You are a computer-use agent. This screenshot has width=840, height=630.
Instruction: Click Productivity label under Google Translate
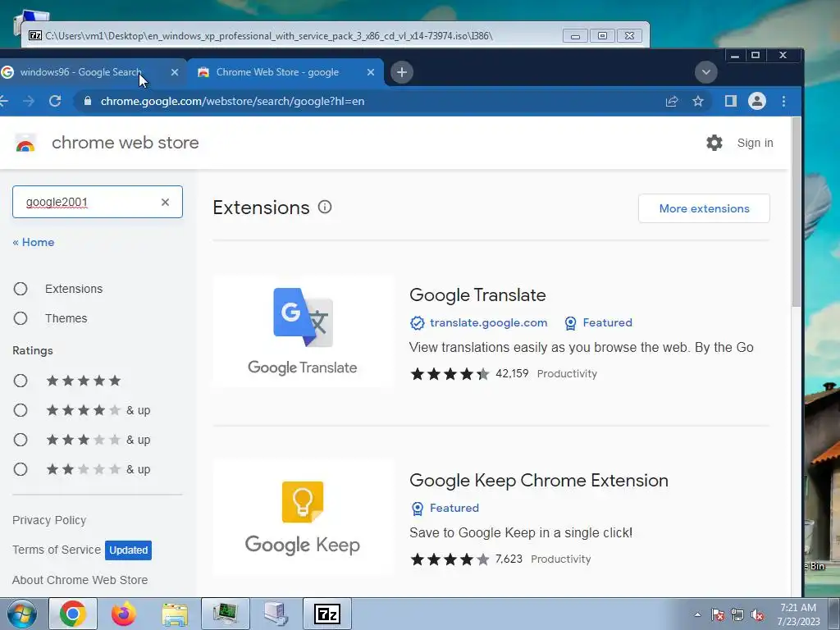[x=567, y=374]
